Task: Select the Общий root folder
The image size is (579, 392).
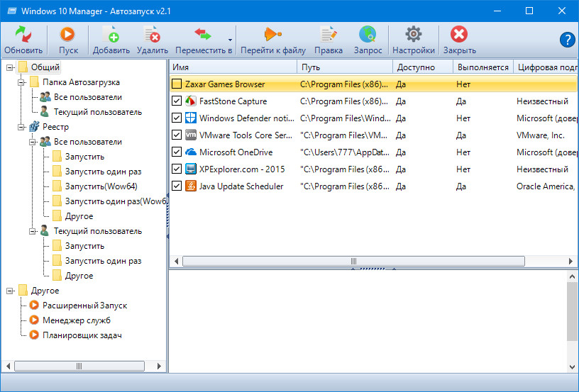Action: click(x=45, y=67)
